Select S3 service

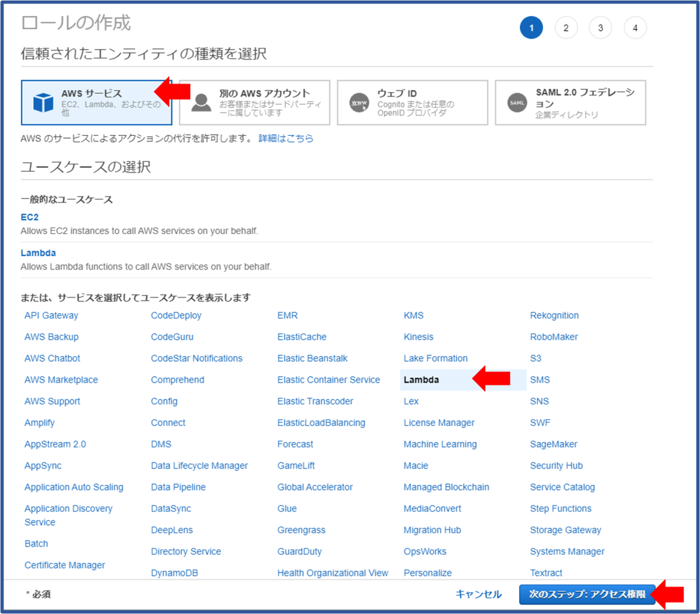point(536,358)
